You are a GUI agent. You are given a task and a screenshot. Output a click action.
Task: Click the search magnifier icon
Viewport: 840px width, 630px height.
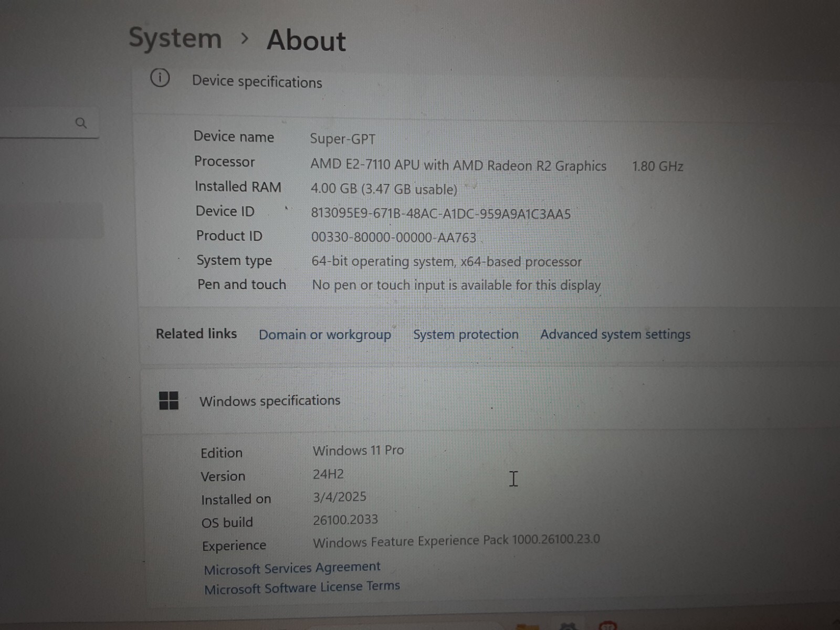[x=81, y=123]
